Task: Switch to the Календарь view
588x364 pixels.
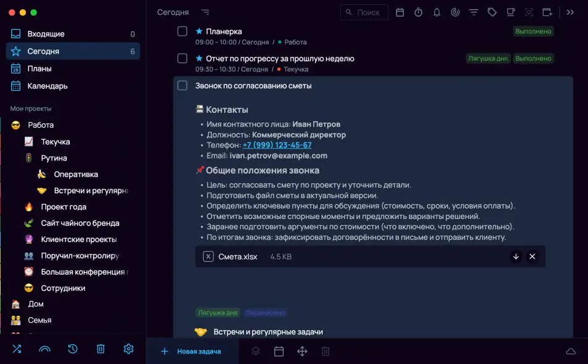Action: coord(48,86)
